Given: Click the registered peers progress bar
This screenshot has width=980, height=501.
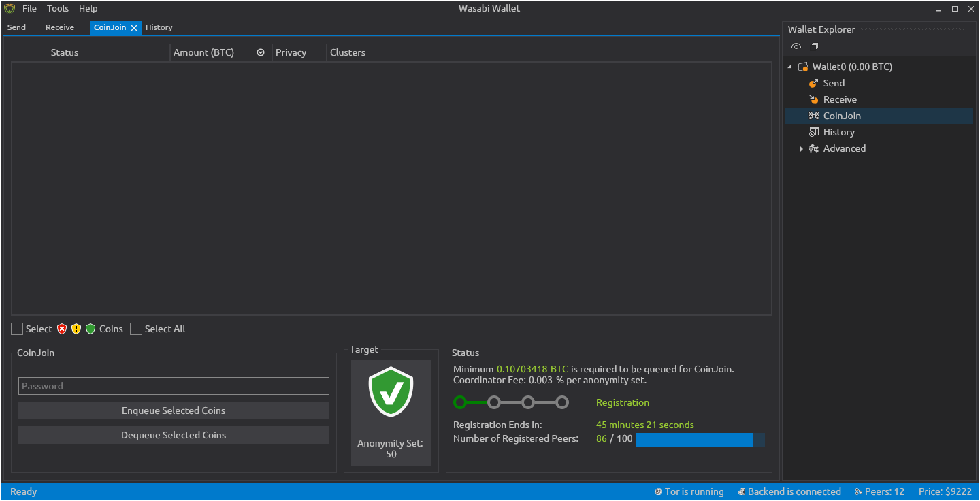Looking at the screenshot, I should tap(700, 439).
